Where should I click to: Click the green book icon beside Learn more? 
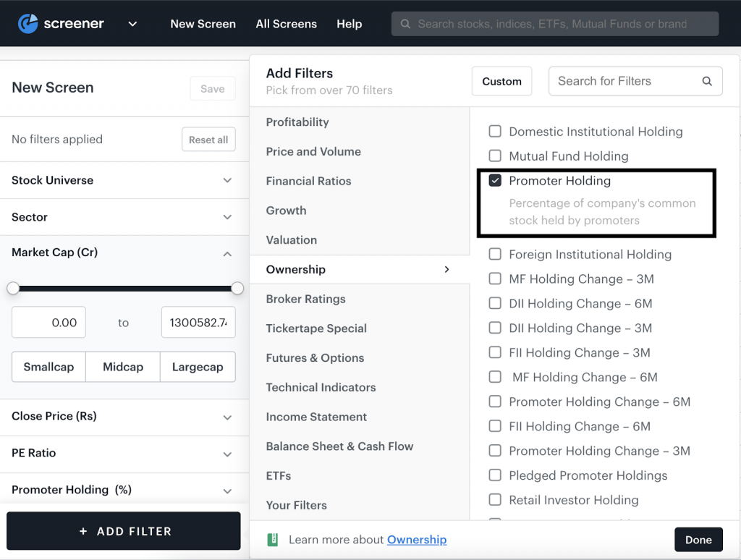273,540
